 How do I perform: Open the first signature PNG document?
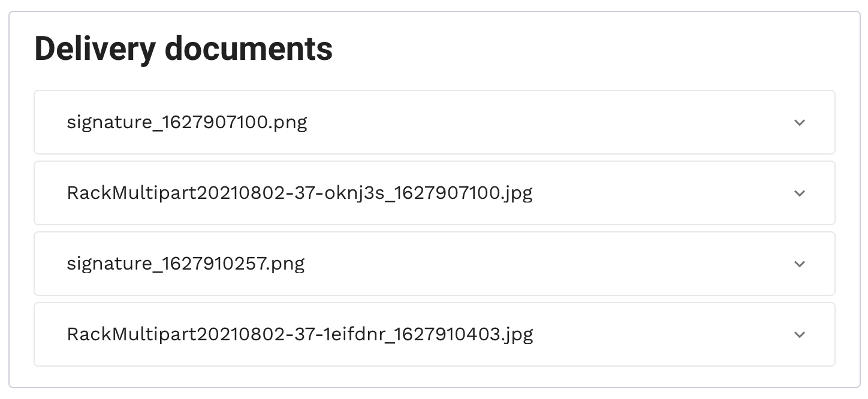click(x=186, y=123)
